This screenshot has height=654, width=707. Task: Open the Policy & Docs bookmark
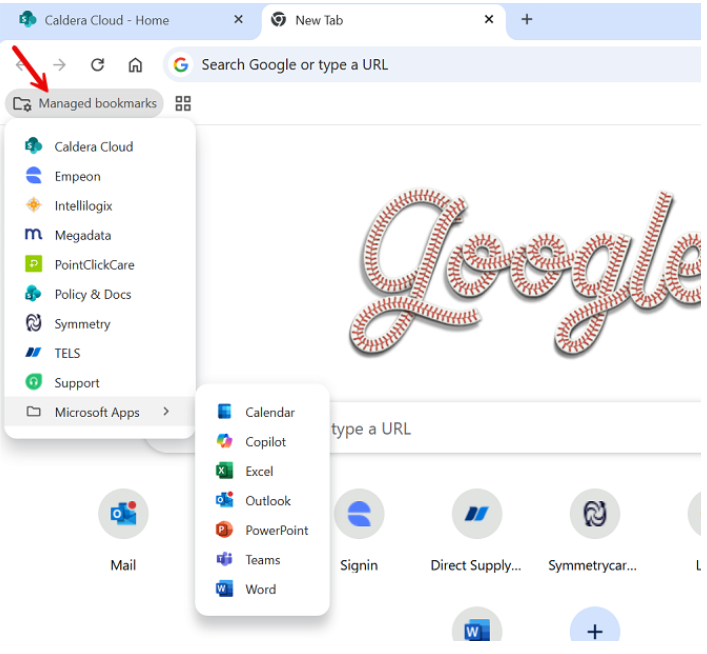tap(100, 294)
